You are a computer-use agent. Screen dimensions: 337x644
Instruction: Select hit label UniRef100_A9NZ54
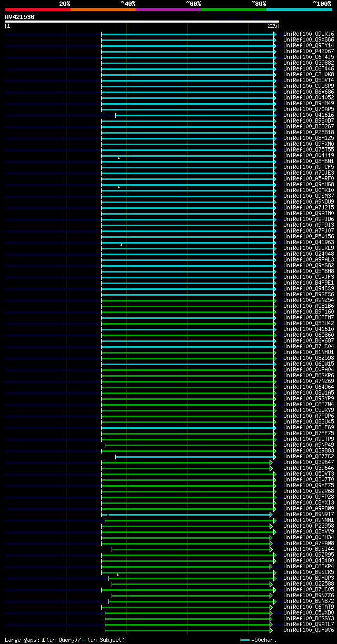click(309, 300)
